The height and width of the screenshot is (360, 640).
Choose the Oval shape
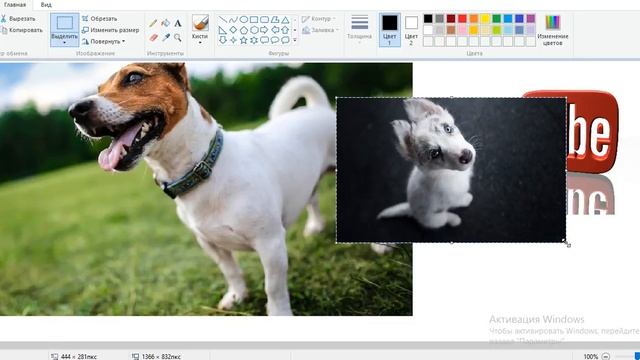[x=244, y=20]
